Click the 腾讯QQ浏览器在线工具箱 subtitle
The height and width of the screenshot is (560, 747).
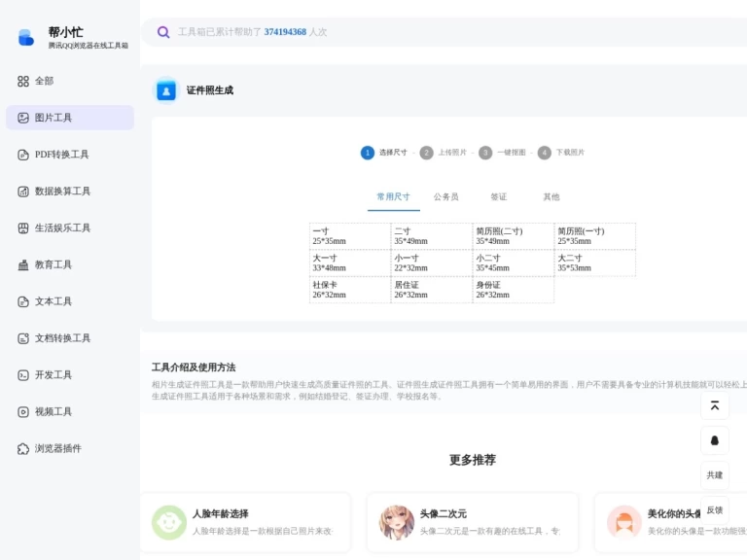click(89, 46)
